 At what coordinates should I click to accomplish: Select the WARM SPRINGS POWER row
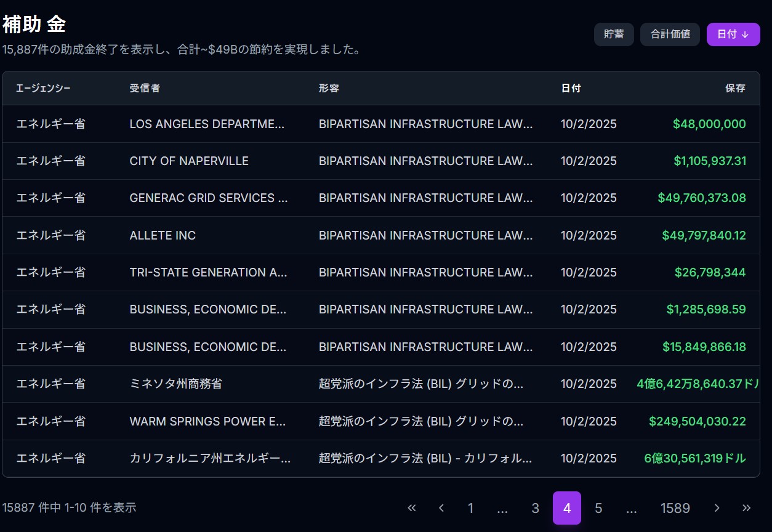(x=207, y=422)
